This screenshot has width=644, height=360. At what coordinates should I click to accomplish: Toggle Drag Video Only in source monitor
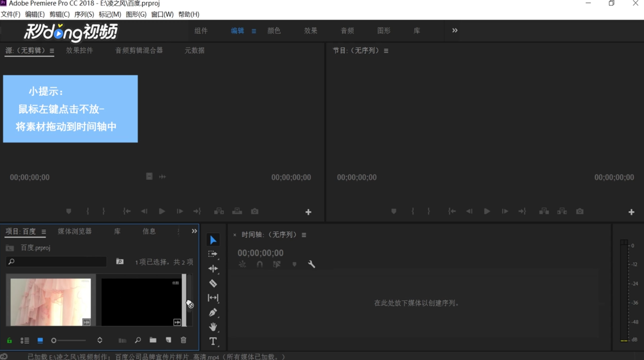point(149,176)
